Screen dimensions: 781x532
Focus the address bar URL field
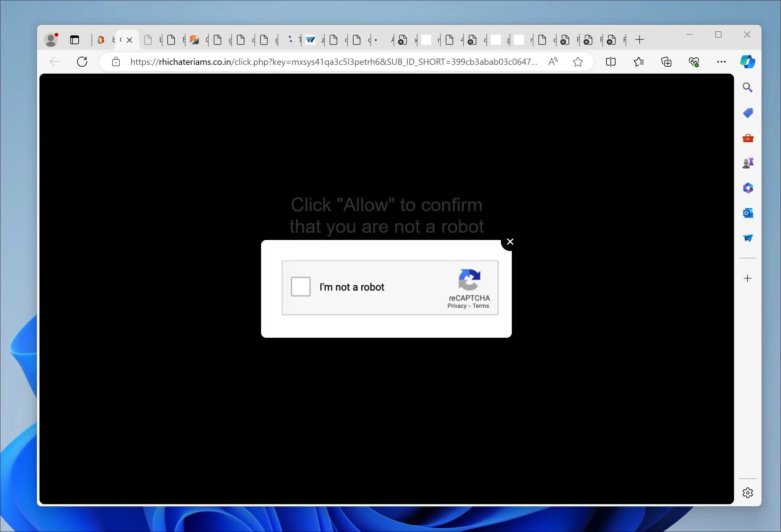(x=334, y=62)
